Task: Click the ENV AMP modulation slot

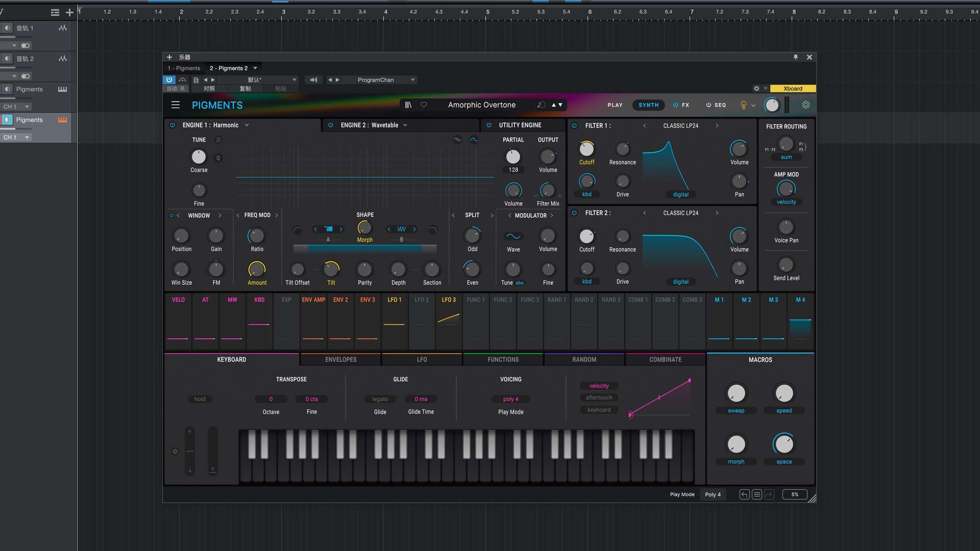Action: tap(313, 321)
